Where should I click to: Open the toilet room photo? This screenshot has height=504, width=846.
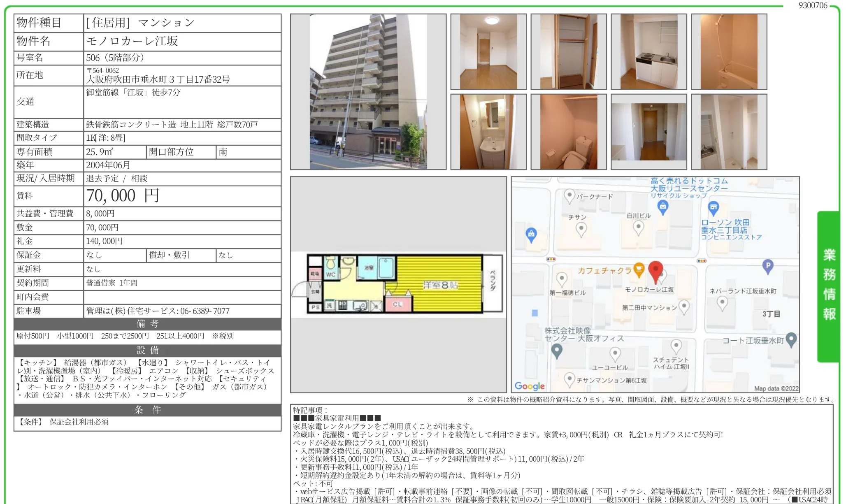click(568, 132)
